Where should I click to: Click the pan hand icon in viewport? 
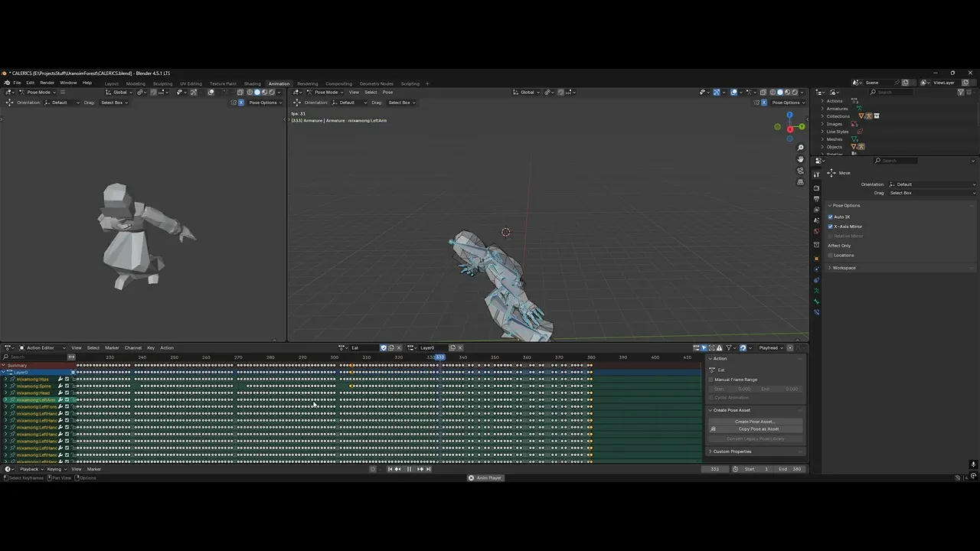pyautogui.click(x=800, y=159)
